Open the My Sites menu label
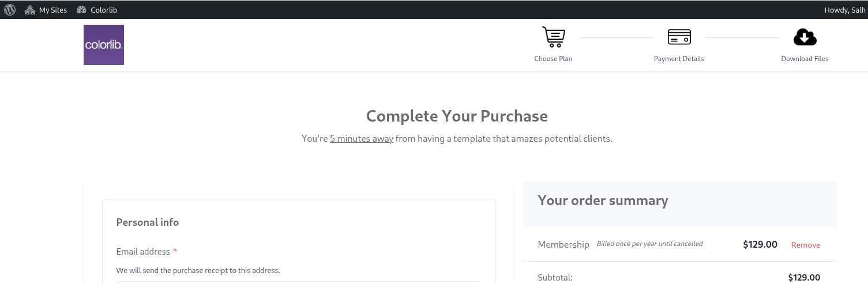868x284 pixels. click(53, 10)
